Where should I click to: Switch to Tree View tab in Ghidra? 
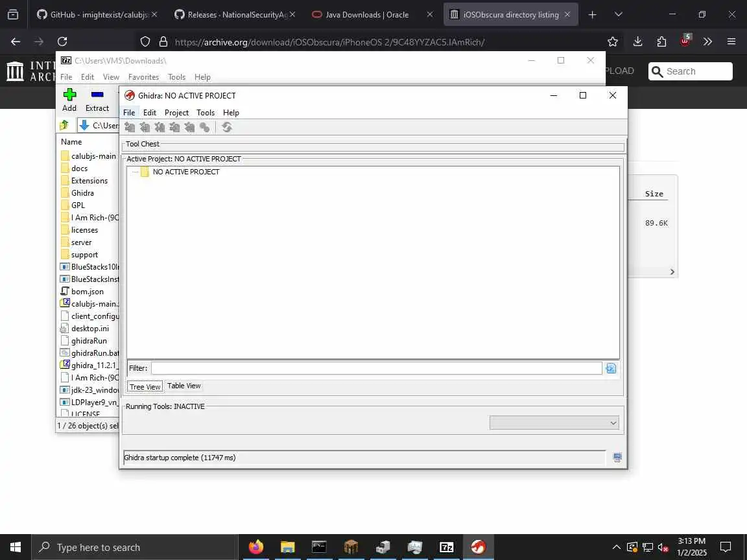(145, 387)
